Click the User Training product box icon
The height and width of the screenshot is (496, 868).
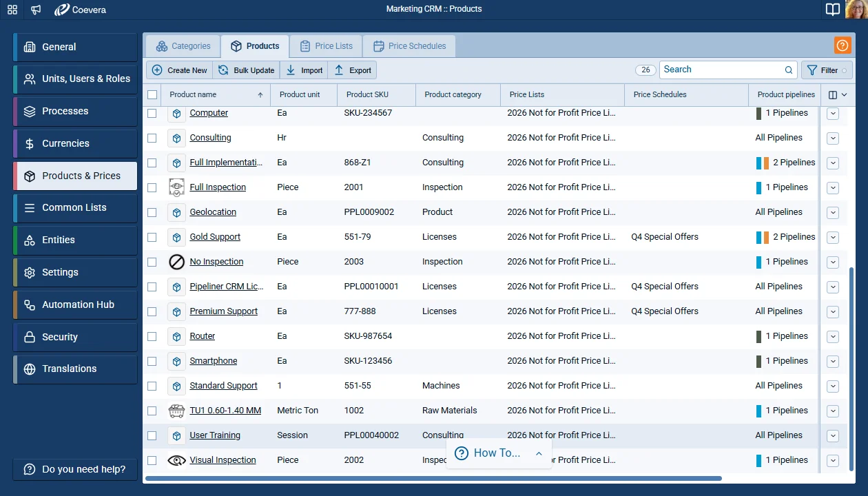point(176,435)
